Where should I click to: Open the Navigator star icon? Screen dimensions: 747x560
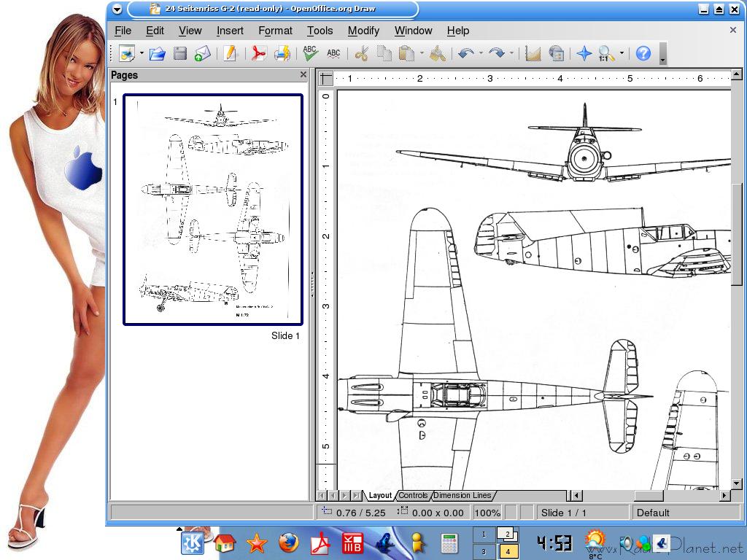(x=584, y=53)
